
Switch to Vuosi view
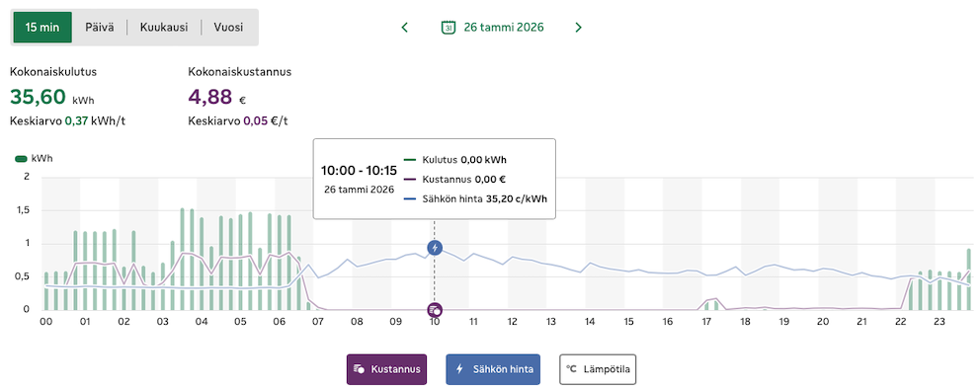pos(228,28)
